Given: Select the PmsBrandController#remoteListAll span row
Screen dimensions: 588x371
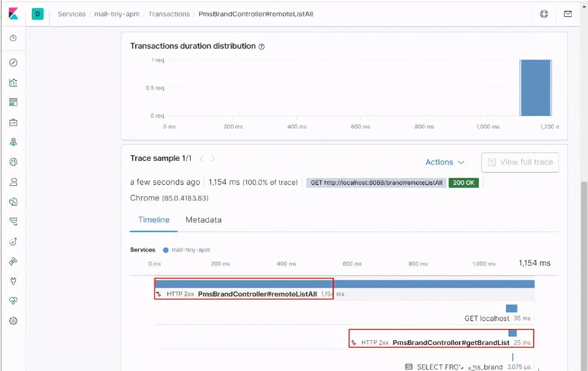Looking at the screenshot, I should [345, 289].
